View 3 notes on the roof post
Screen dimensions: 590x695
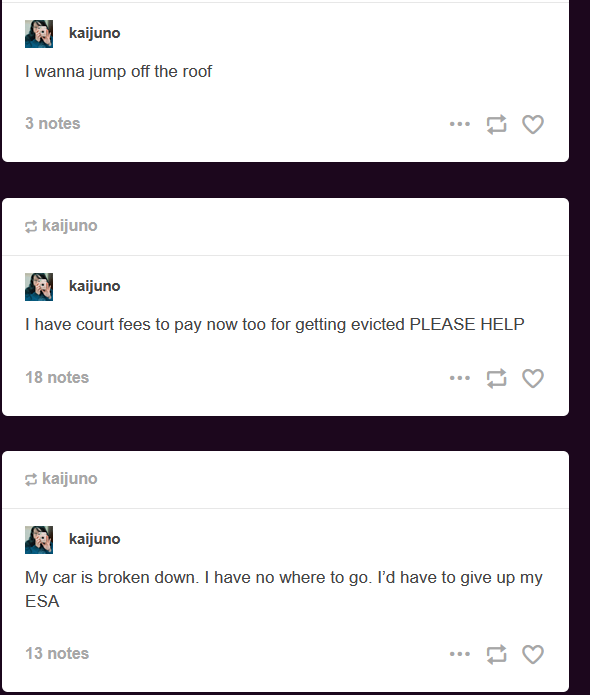pos(53,123)
